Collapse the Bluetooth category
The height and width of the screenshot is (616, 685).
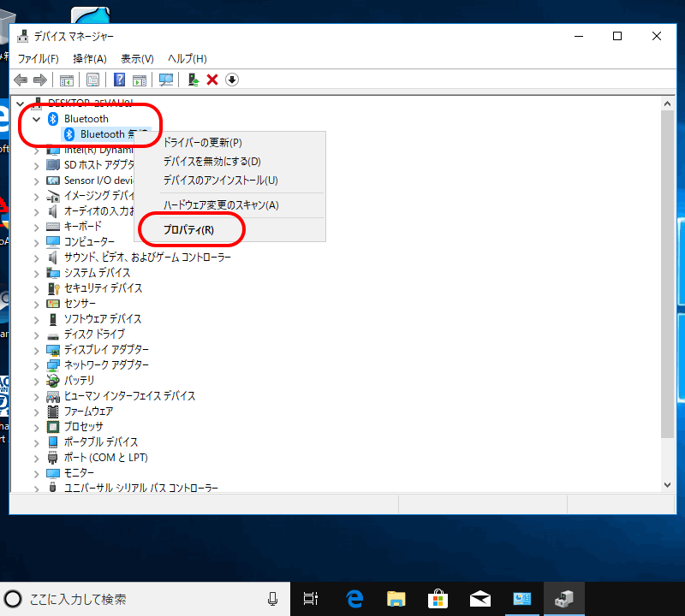(36, 119)
